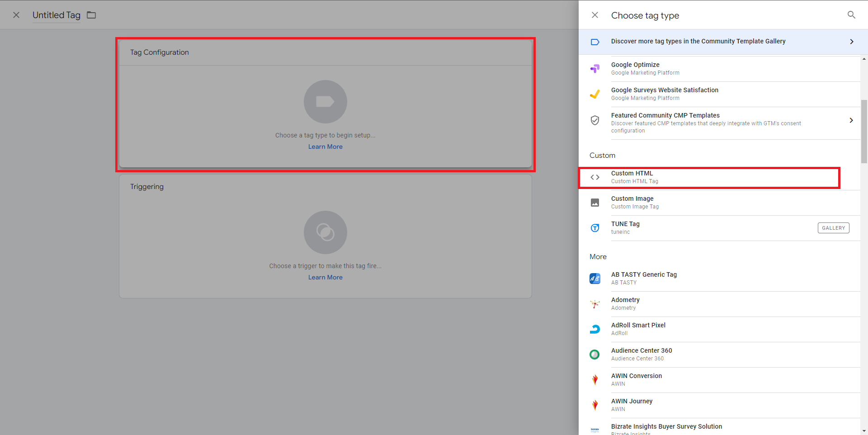The height and width of the screenshot is (435, 868).
Task: Click the AB TASTY icon
Action: pyautogui.click(x=595, y=279)
